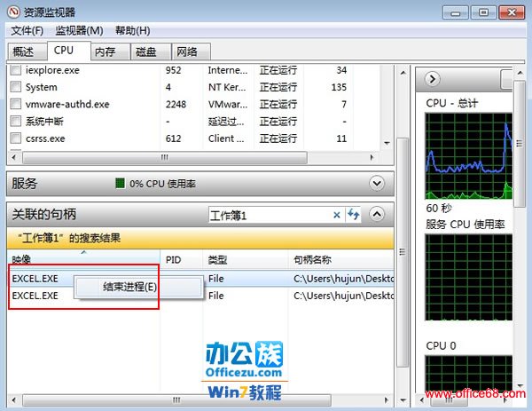Sort by the 句柄名称 column header

pos(341,259)
